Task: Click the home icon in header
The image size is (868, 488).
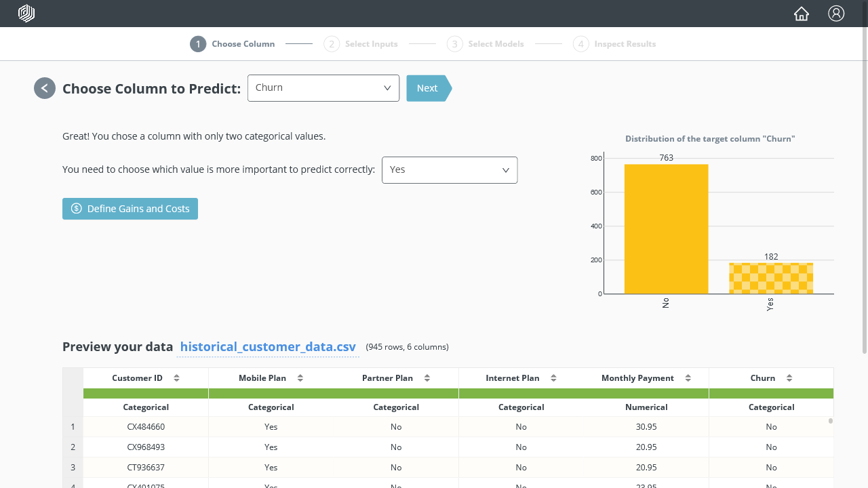Action: (802, 14)
